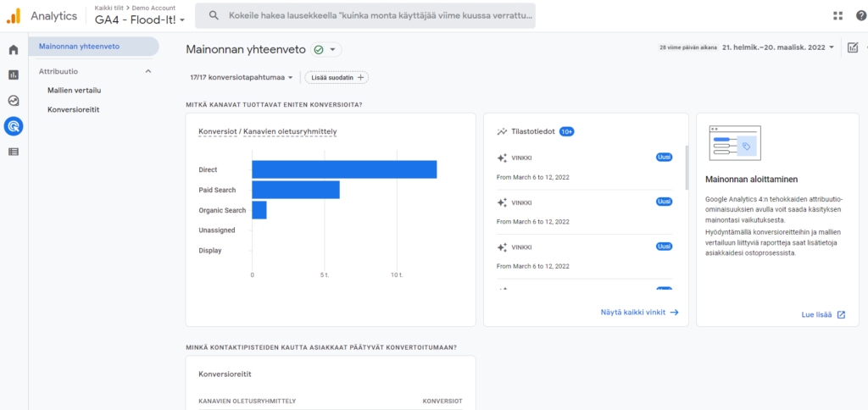
Task: Open the Explore icon in left rail
Action: 14,101
